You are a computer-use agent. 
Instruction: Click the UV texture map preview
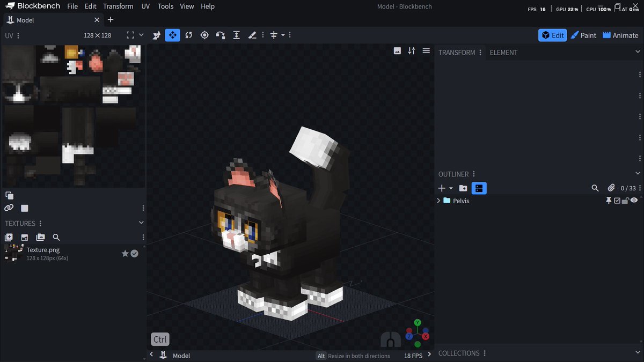pyautogui.click(x=73, y=115)
